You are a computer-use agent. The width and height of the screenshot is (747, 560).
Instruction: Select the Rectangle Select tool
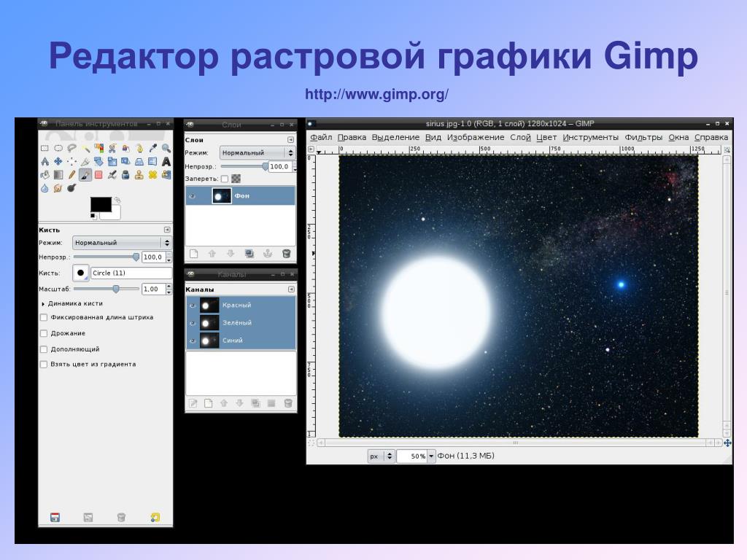[44, 148]
